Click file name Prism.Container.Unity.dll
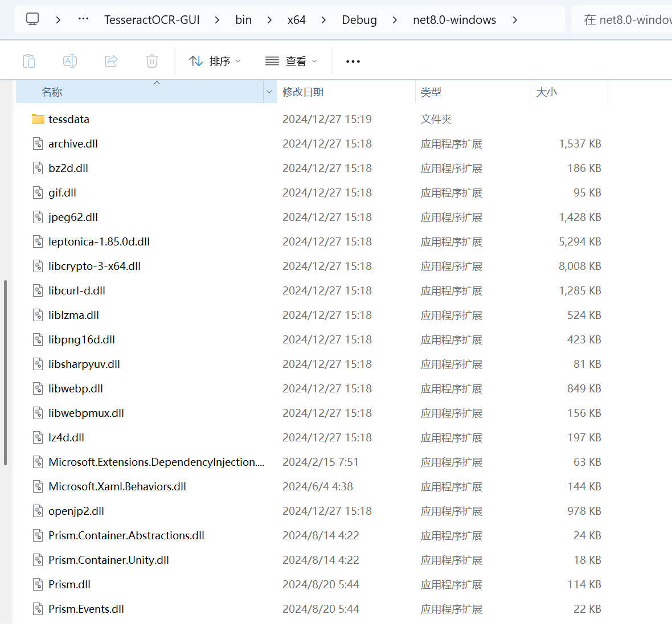This screenshot has height=631, width=672. [109, 560]
